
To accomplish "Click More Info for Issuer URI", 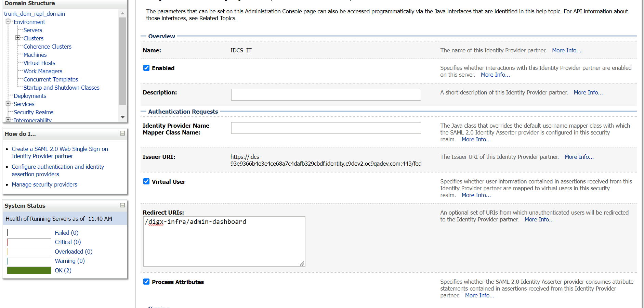I will 579,157.
